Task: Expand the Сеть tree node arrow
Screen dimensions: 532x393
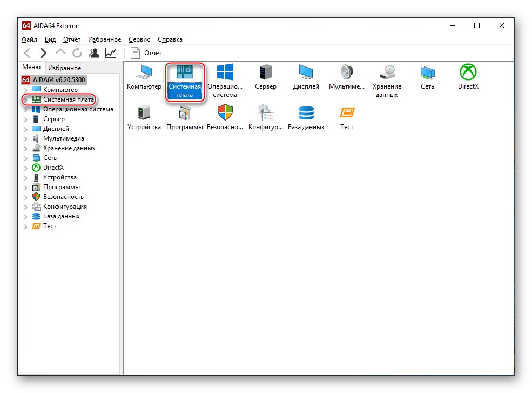Action: point(26,158)
